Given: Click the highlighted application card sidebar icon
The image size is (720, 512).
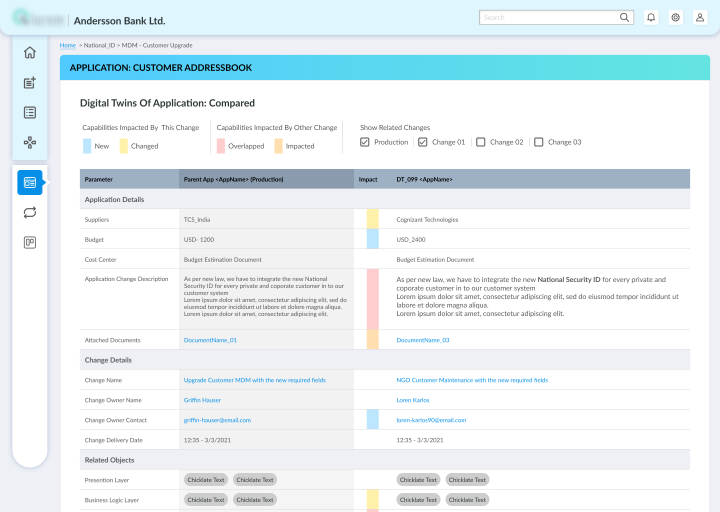Looking at the screenshot, I should pos(30,183).
